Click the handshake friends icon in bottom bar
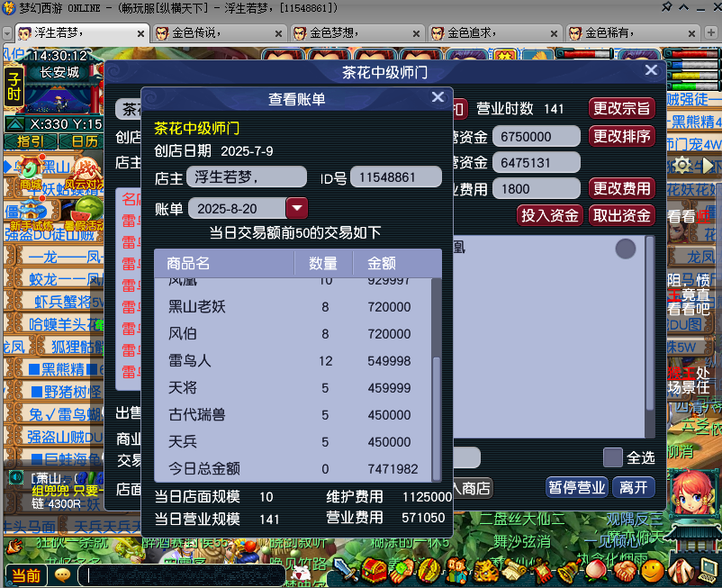 [x=624, y=571]
